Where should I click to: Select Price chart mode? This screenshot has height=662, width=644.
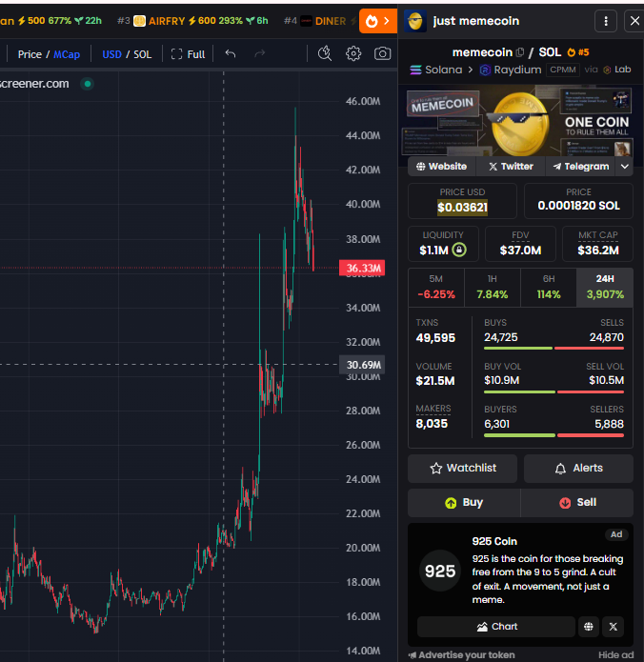point(30,54)
